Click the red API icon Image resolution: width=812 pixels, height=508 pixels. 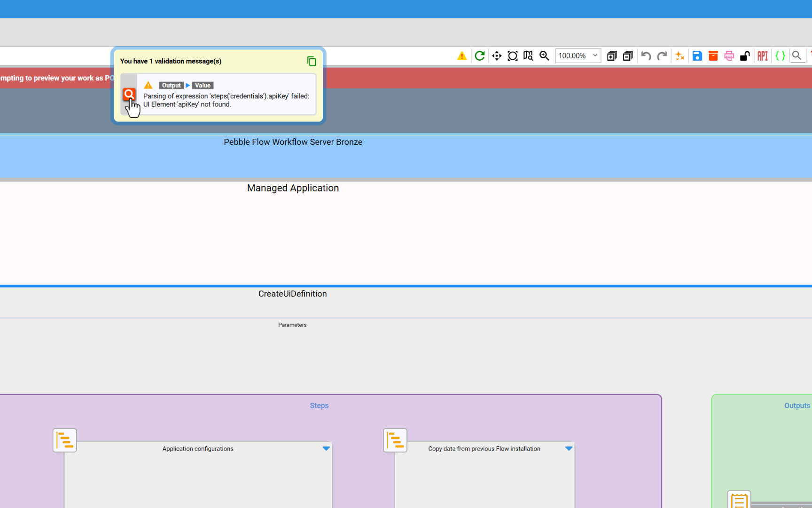click(x=762, y=56)
